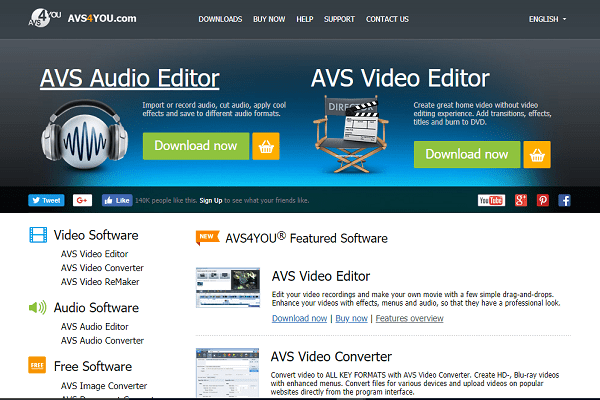Click the orange NEW badge icon
Image resolution: width=600 pixels, height=400 pixels.
pos(207,237)
